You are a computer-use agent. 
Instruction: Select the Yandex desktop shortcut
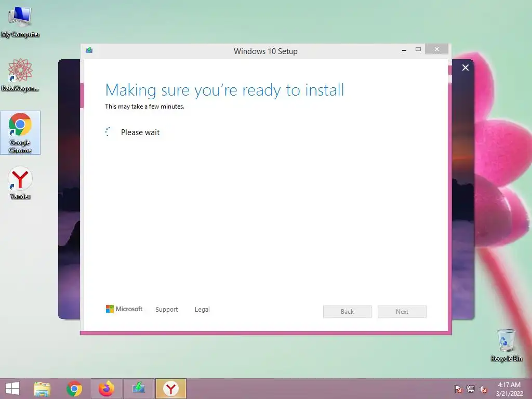[20, 183]
